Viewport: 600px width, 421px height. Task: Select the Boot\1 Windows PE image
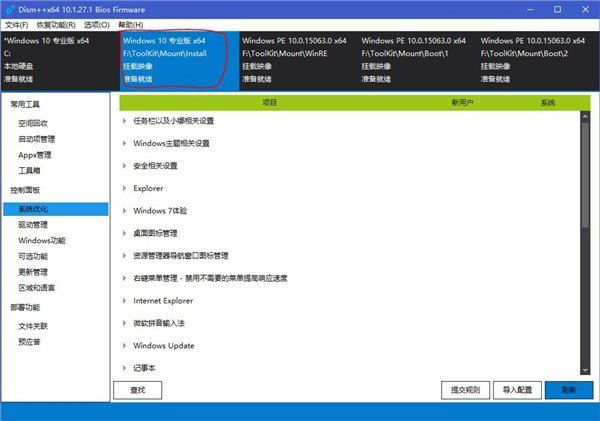click(413, 60)
